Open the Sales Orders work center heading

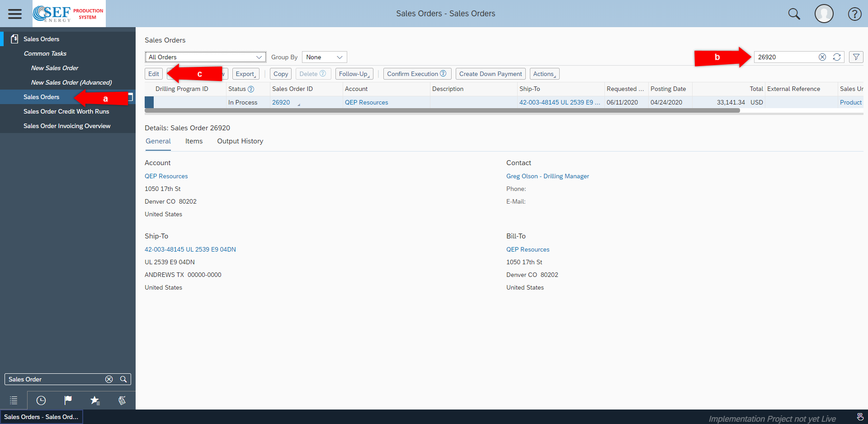click(41, 39)
